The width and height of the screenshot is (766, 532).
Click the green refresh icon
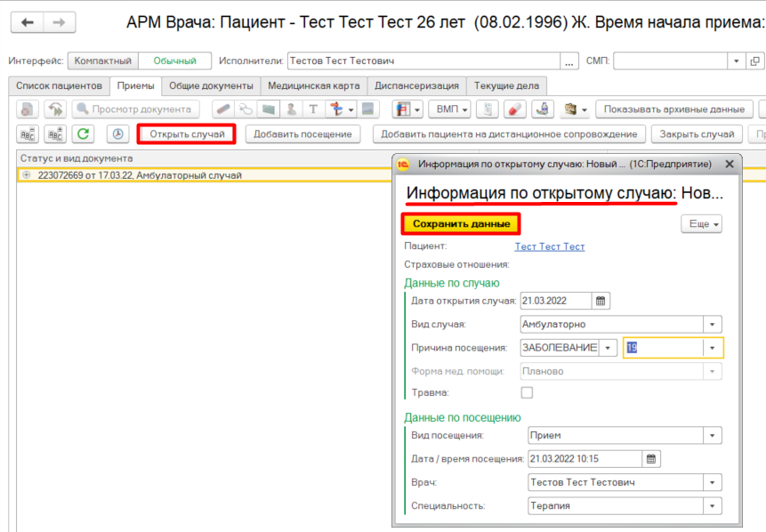coord(83,133)
